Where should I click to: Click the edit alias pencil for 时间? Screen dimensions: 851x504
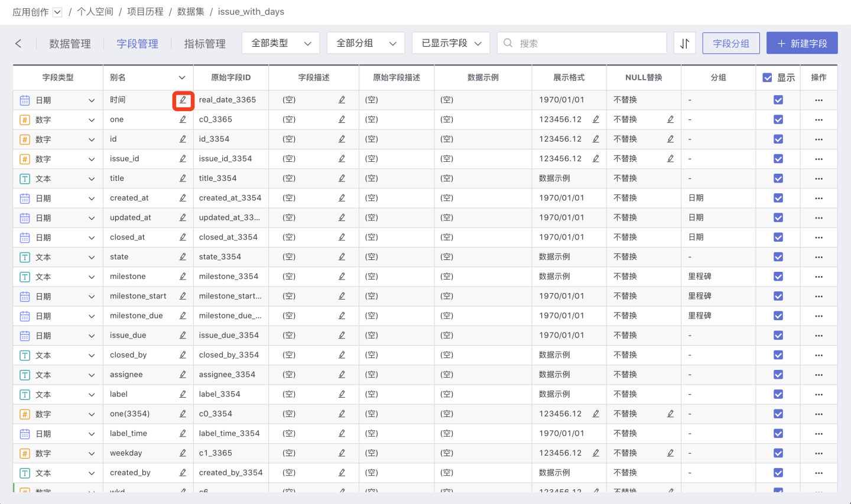coord(183,100)
